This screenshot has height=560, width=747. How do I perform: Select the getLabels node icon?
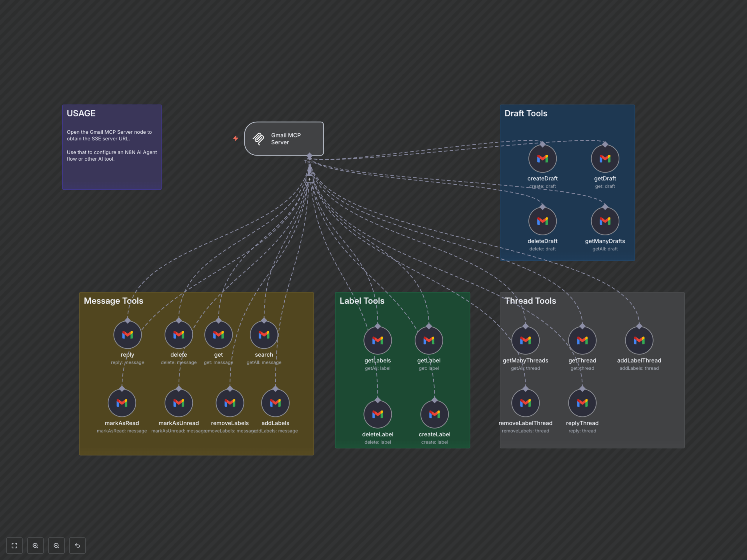378,340
